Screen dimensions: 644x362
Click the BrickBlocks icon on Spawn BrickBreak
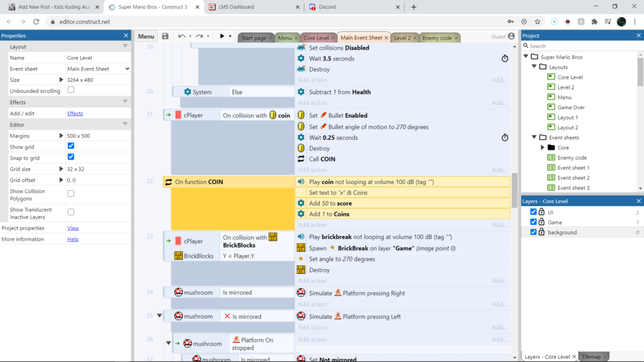click(301, 248)
